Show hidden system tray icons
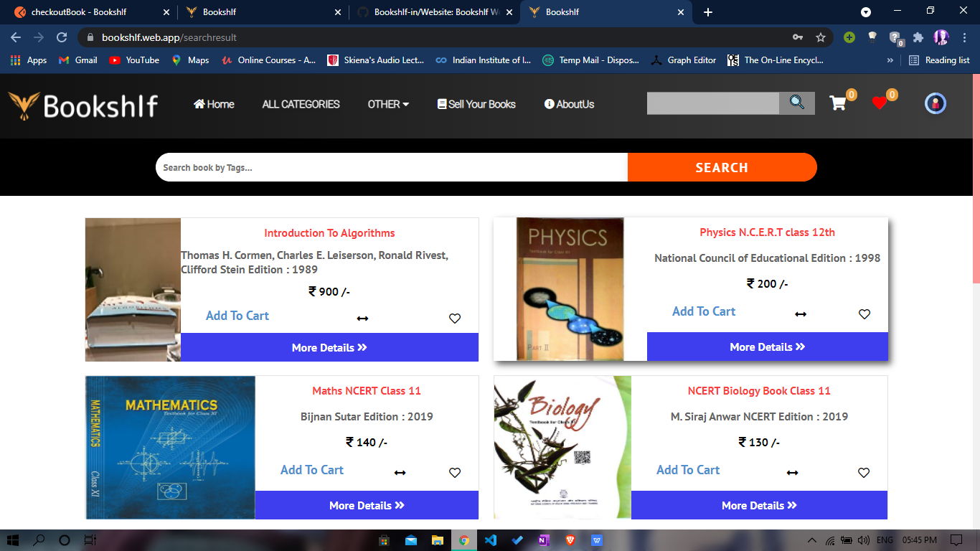Image resolution: width=980 pixels, height=551 pixels. pos(812,540)
